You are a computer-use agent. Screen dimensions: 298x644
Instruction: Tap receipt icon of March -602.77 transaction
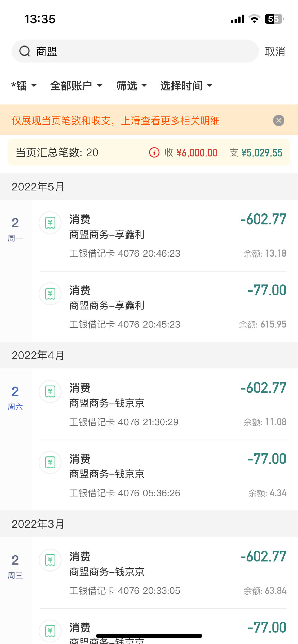50,560
